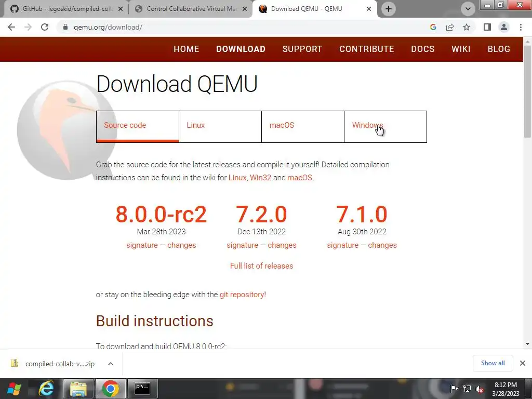The image size is (532, 399).
Task: Click scrollbar down arrow
Action: pyautogui.click(x=527, y=344)
